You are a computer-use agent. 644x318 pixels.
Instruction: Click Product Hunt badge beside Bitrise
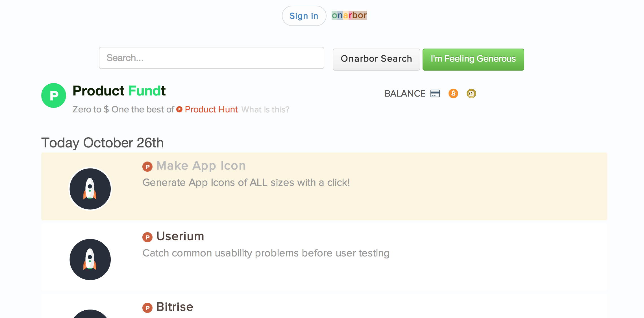pos(147,308)
